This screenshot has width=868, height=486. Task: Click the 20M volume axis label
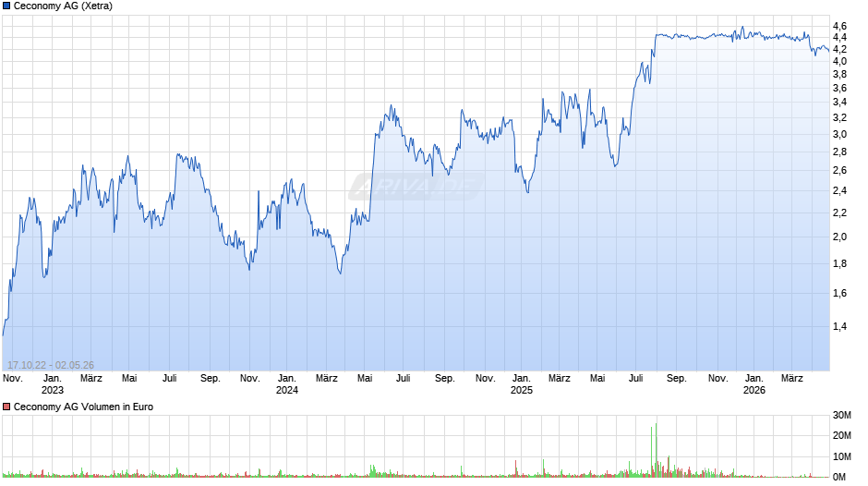[x=841, y=435]
